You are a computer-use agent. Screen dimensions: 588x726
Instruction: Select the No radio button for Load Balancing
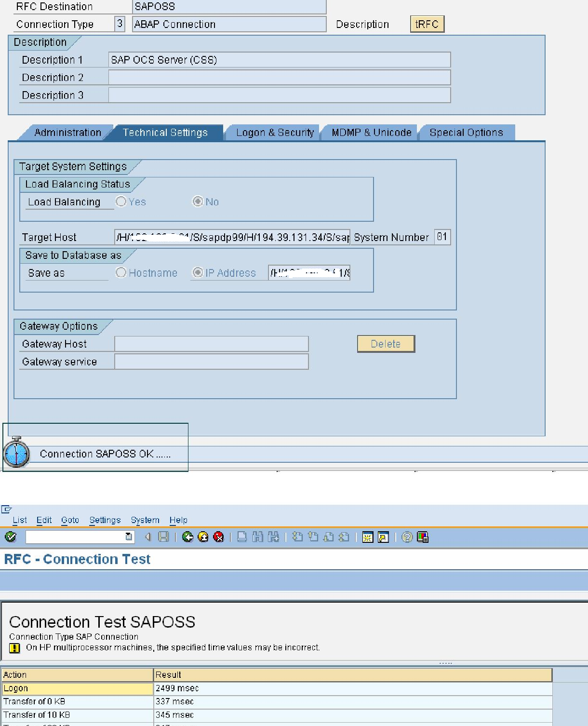click(198, 202)
